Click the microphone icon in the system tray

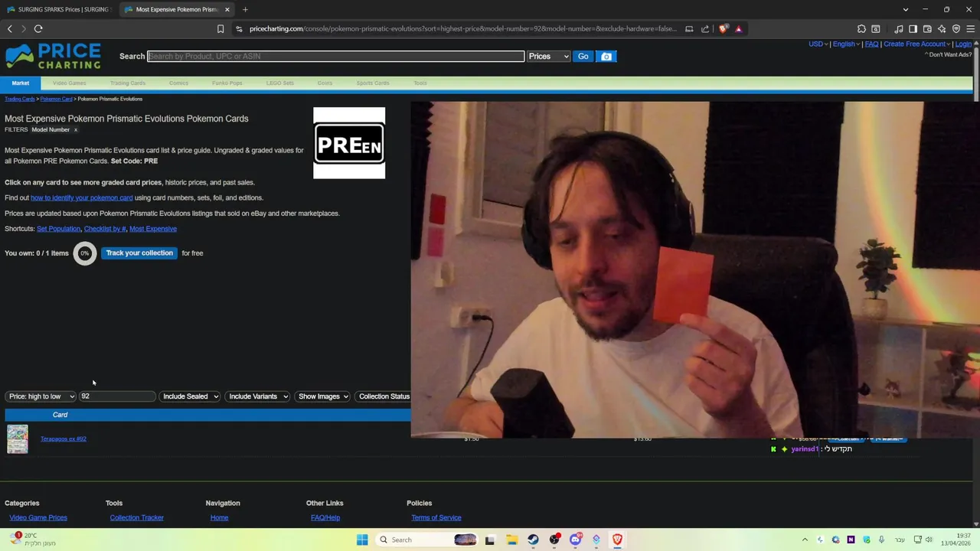[x=881, y=540]
